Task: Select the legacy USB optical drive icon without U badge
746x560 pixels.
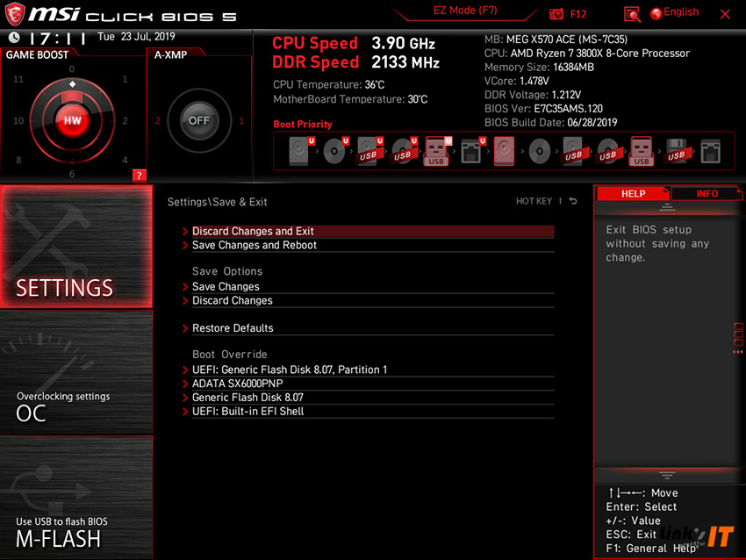Action: [608, 152]
